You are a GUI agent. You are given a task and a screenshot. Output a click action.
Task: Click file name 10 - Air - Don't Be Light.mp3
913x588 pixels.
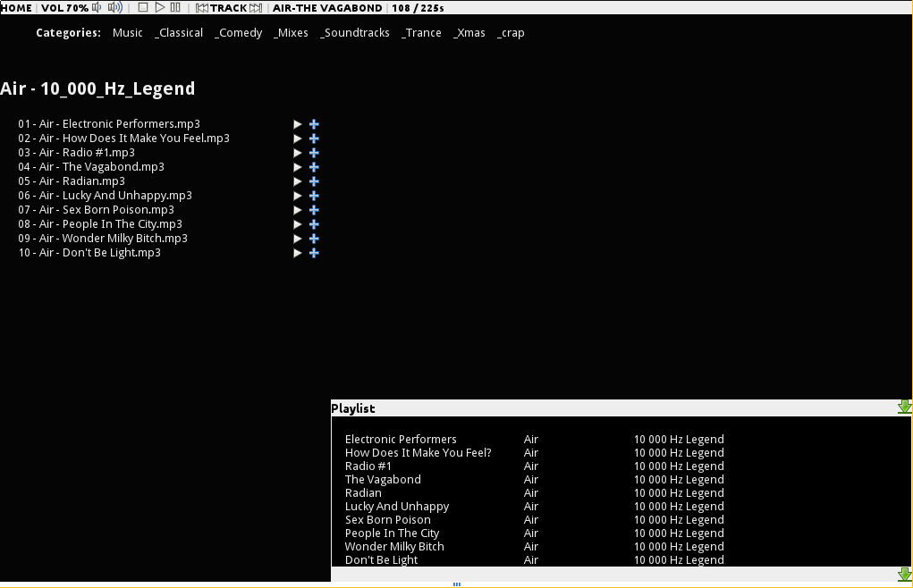[89, 252]
